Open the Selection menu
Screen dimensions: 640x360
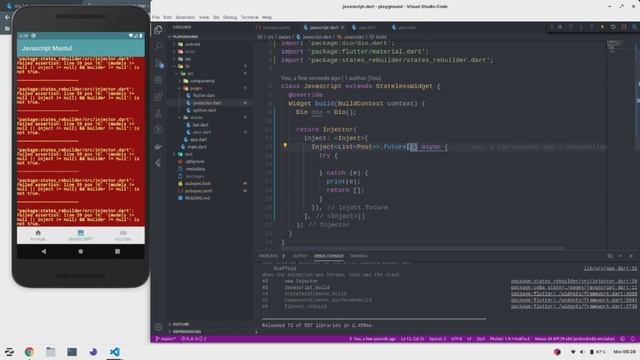tap(185, 17)
